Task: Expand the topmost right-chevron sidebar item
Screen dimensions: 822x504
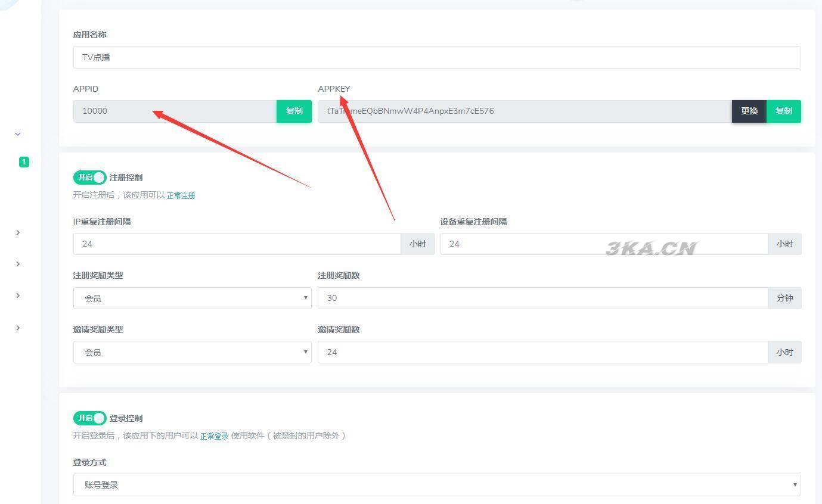Action: coord(18,232)
